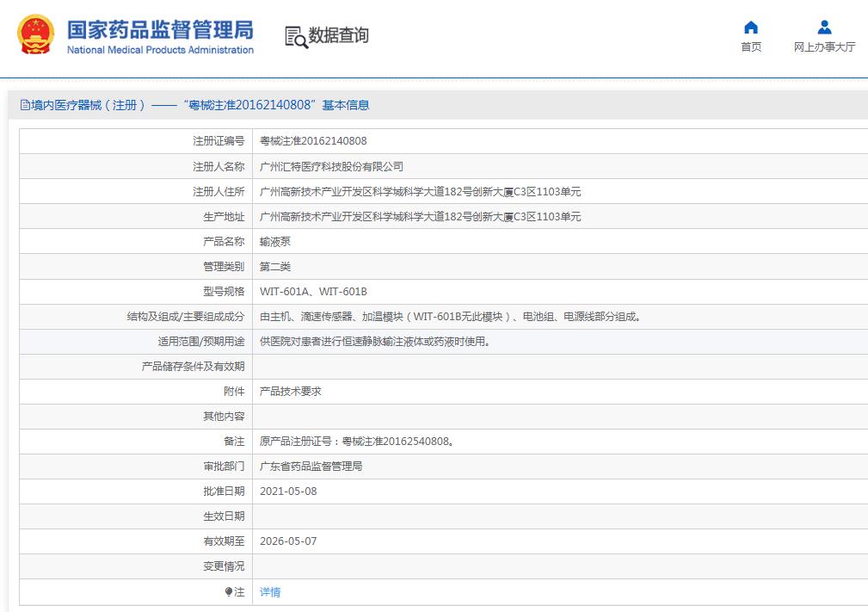Click the 注册证编号 label cell
868x612 pixels.
tap(136, 141)
